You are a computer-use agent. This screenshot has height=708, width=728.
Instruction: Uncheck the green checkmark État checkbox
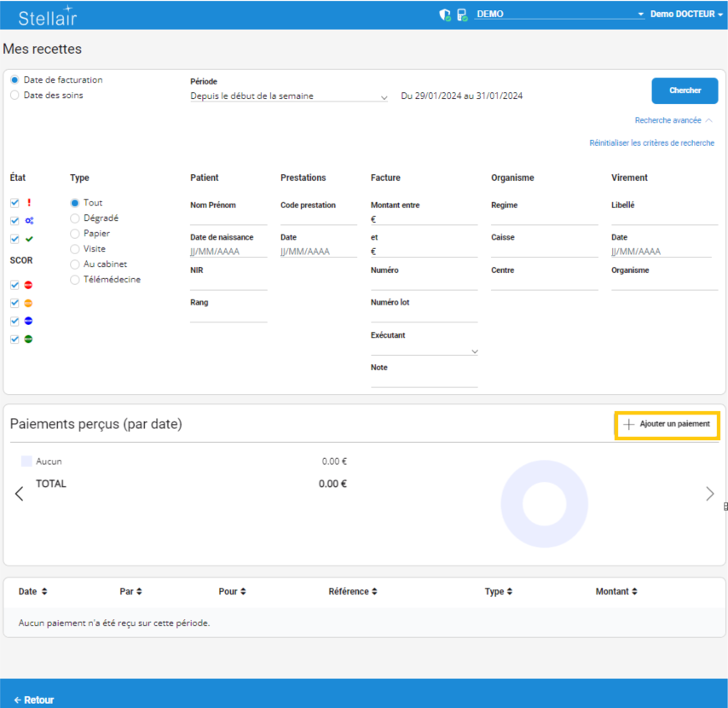14,239
